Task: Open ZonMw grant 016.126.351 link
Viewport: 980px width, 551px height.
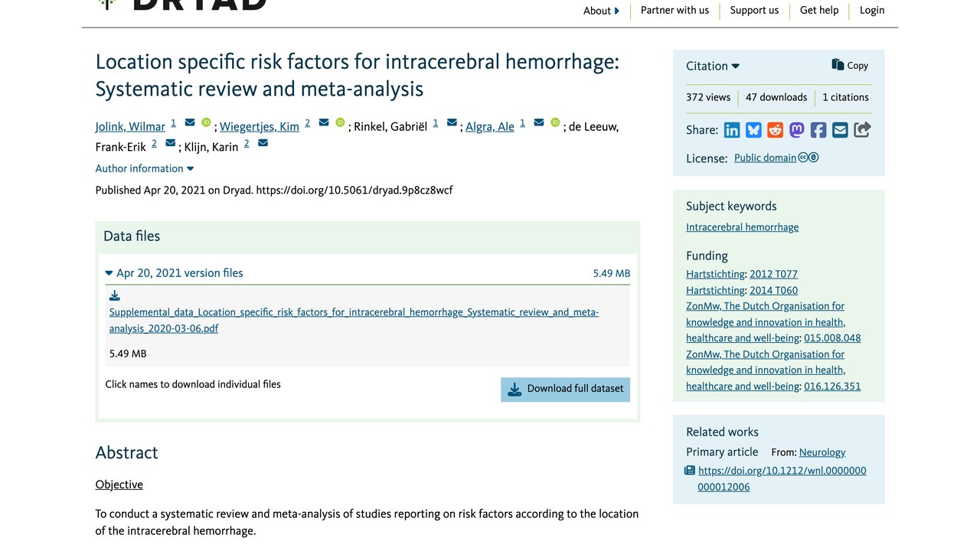Action: click(832, 386)
